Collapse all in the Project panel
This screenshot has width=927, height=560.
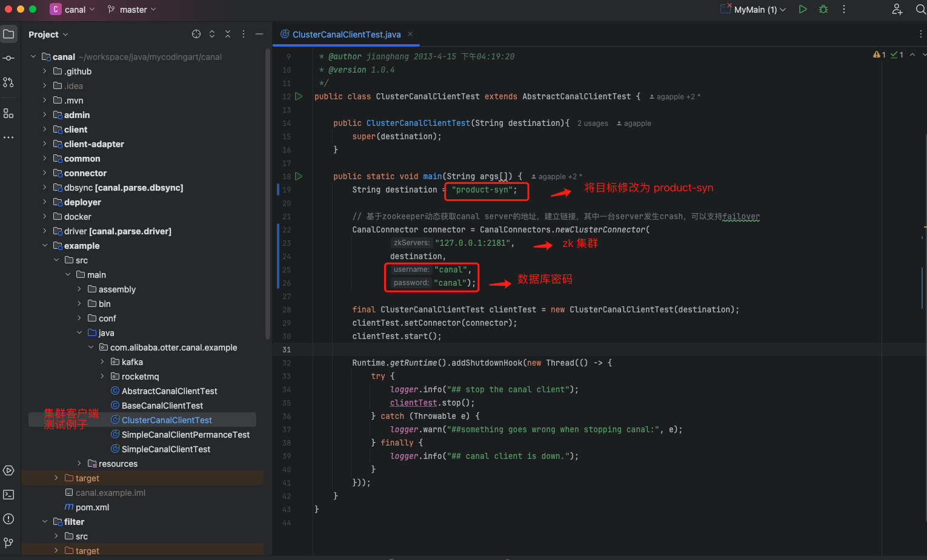[x=228, y=34]
